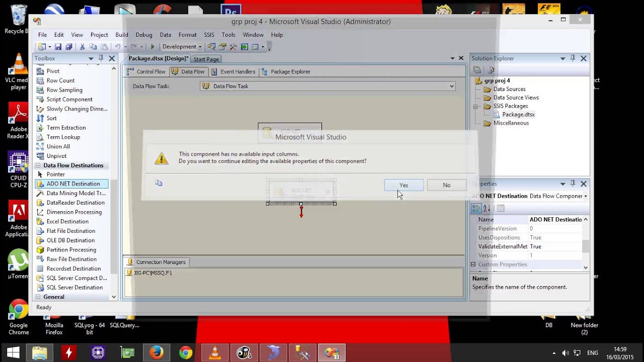Click the Command Window toolbar icon
644x362 pixels.
tap(255, 47)
